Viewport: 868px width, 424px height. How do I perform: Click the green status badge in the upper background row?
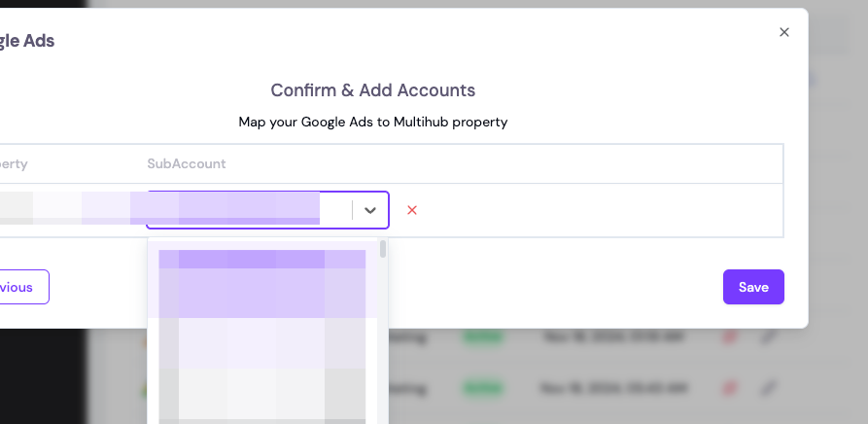coord(483,336)
